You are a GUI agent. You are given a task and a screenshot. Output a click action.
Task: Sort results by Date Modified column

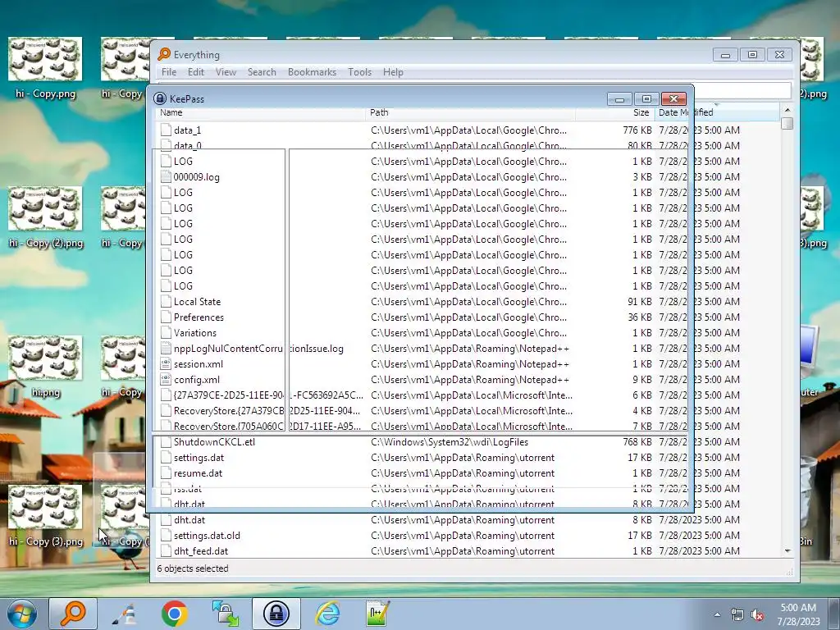point(717,112)
